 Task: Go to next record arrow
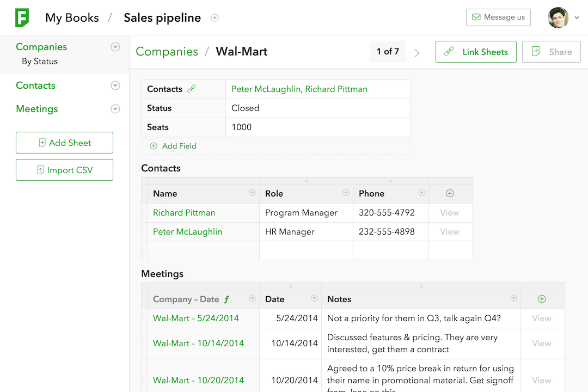(x=417, y=52)
